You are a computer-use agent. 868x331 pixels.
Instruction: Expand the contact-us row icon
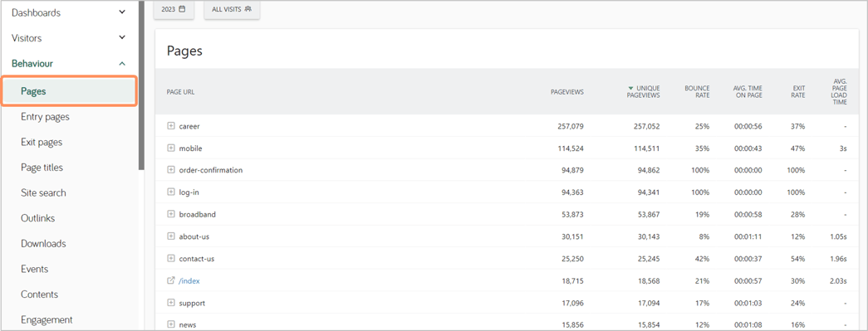171,259
